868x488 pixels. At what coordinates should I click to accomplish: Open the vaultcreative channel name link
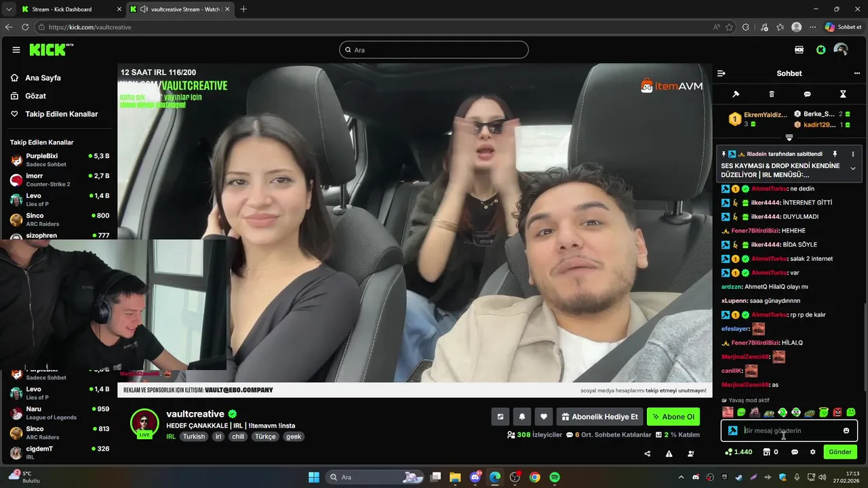[195, 414]
